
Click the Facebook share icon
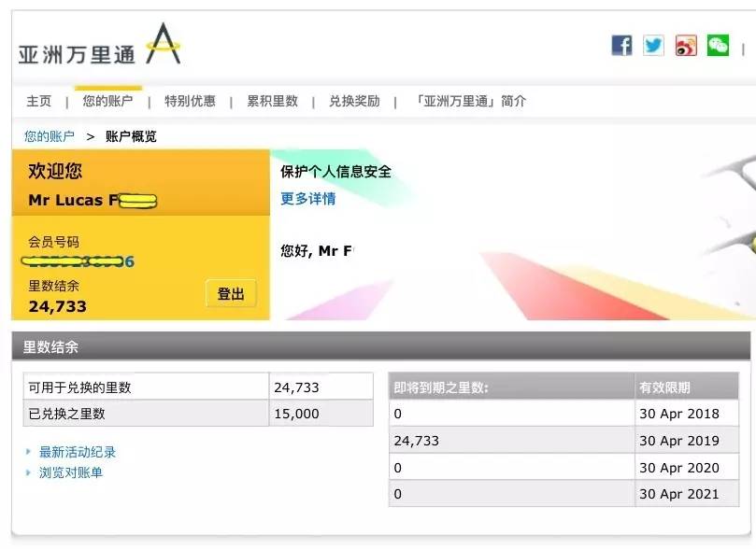click(620, 45)
